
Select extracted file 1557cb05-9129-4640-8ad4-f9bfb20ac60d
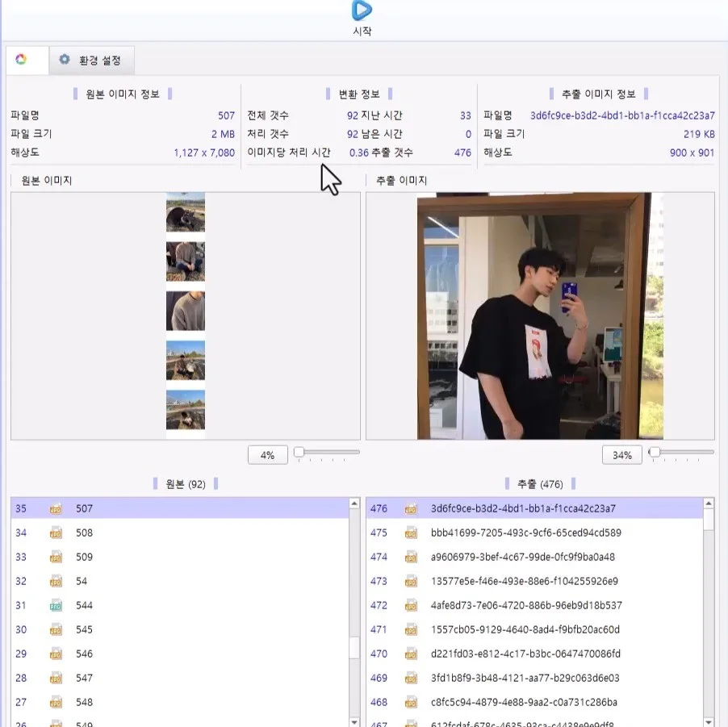pos(534,629)
